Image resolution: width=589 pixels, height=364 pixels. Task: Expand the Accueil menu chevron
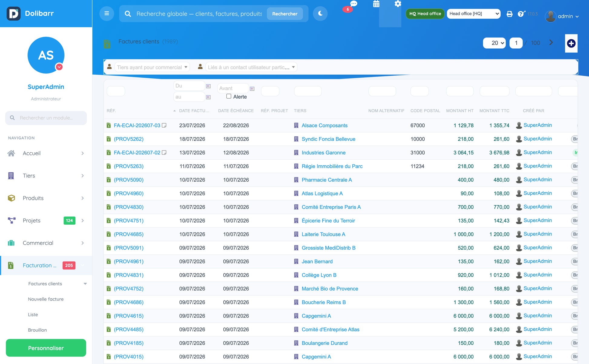(83, 153)
